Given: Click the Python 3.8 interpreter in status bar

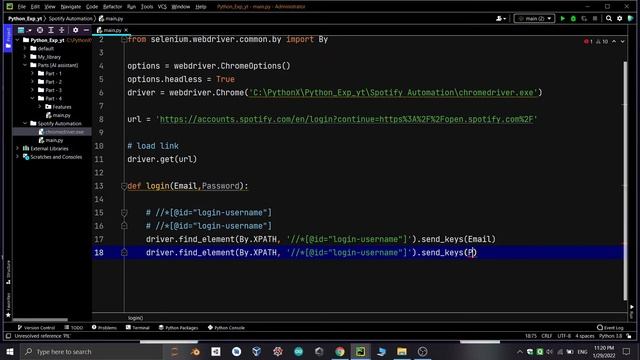Looking at the screenshot, I should click(610, 336).
